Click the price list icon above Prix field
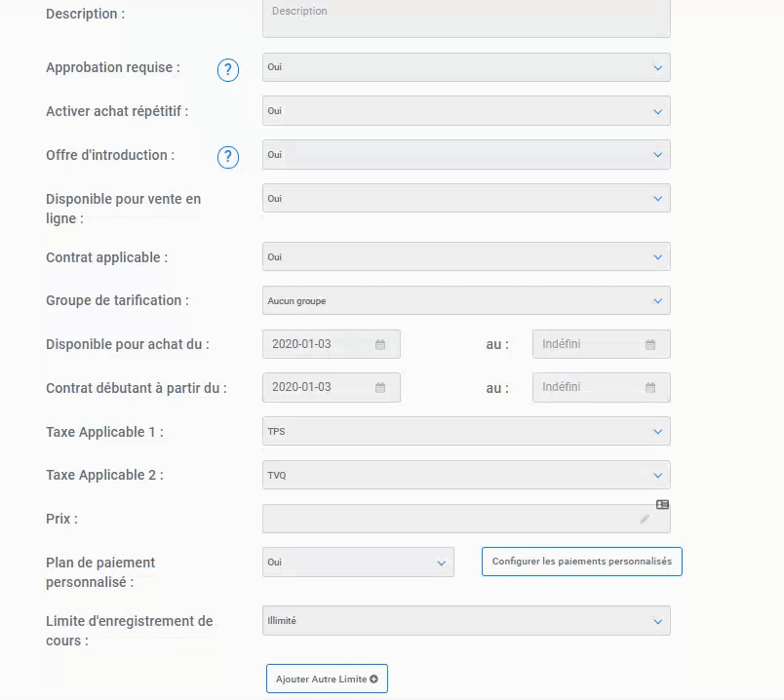The image size is (784, 700). (662, 504)
